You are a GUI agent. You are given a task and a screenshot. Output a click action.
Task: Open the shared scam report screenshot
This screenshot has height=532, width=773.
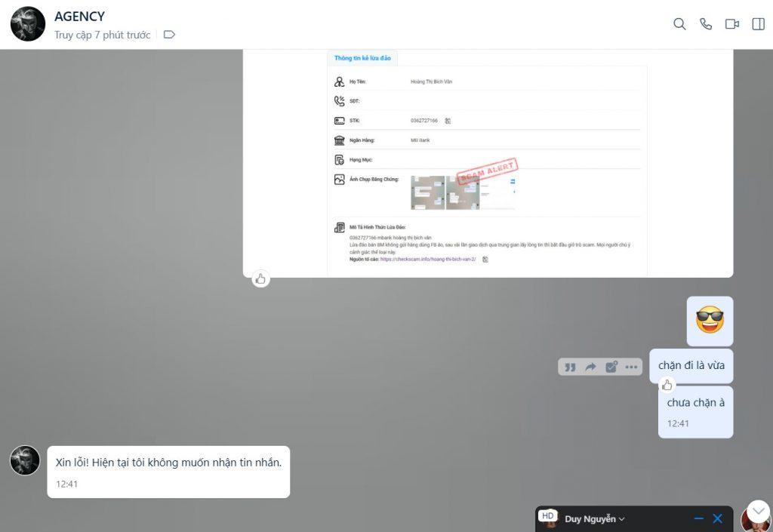pos(488,162)
